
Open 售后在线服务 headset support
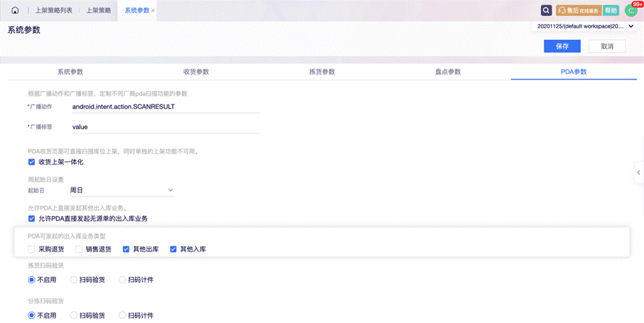pyautogui.click(x=579, y=11)
